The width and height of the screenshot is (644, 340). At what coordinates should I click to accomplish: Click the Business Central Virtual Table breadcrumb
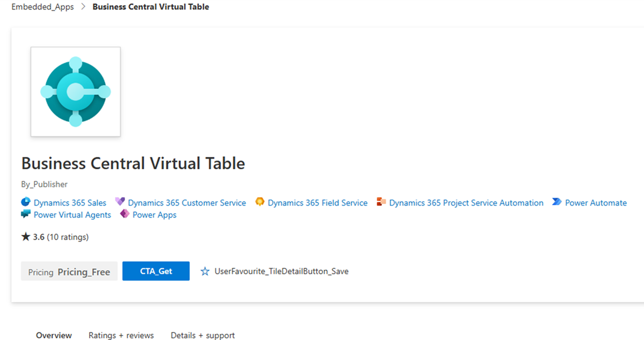pyautogui.click(x=150, y=6)
